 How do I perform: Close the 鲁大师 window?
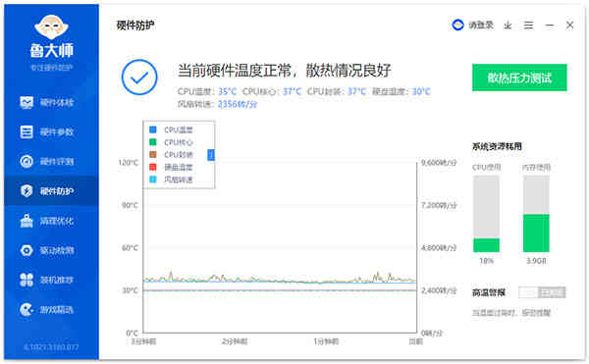coord(569,26)
